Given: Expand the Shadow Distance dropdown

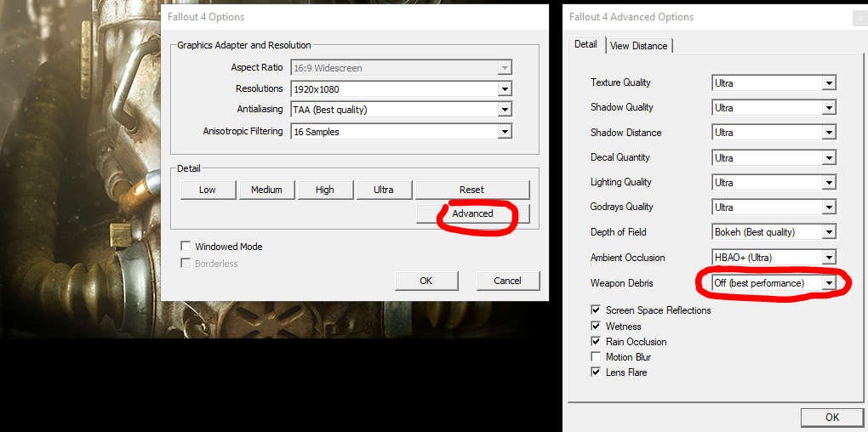Looking at the screenshot, I should pos(774,133).
